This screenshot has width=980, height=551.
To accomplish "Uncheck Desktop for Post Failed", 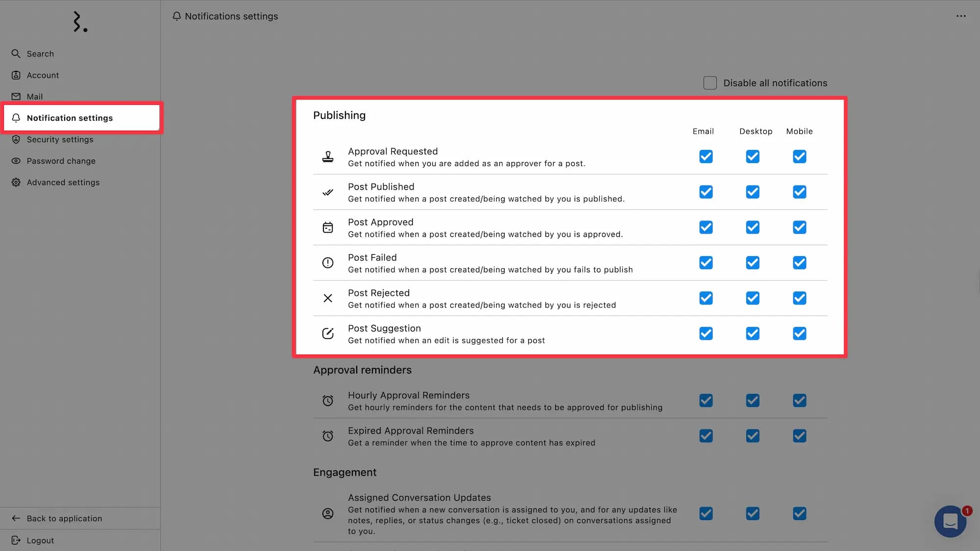I will (753, 263).
